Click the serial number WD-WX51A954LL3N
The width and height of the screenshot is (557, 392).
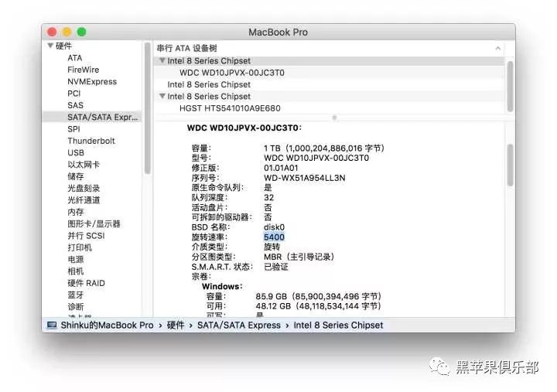[305, 178]
